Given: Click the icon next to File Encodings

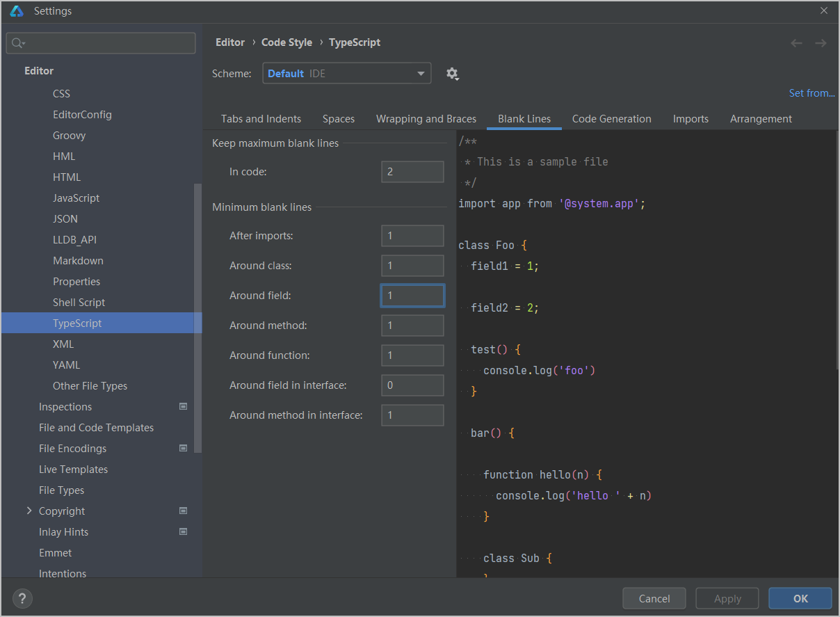Looking at the screenshot, I should pyautogui.click(x=183, y=448).
